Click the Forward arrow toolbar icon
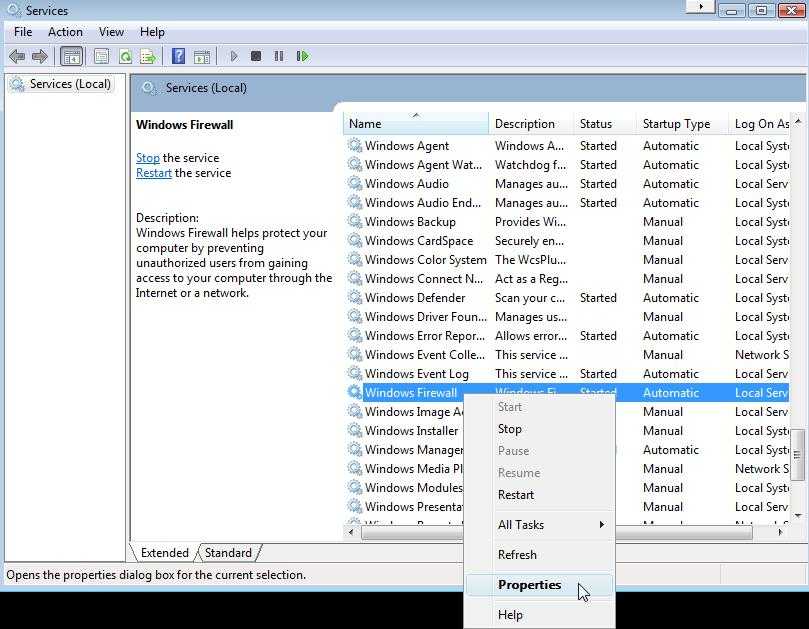 pos(40,56)
